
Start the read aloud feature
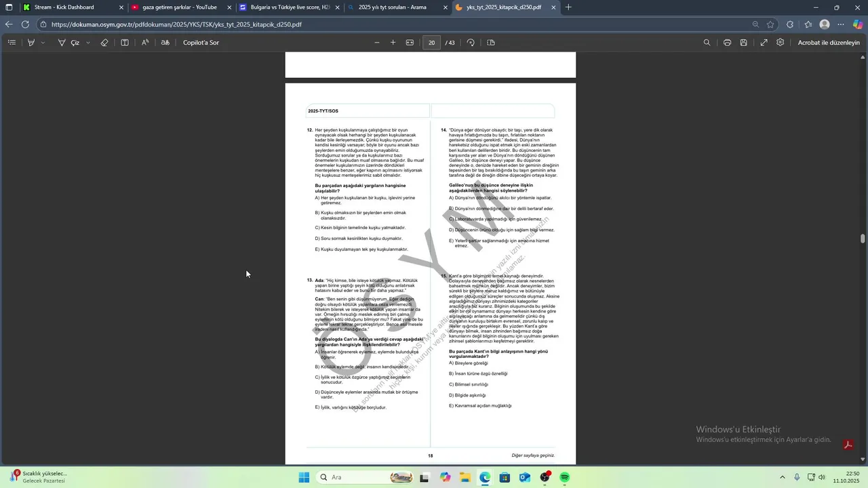click(145, 43)
